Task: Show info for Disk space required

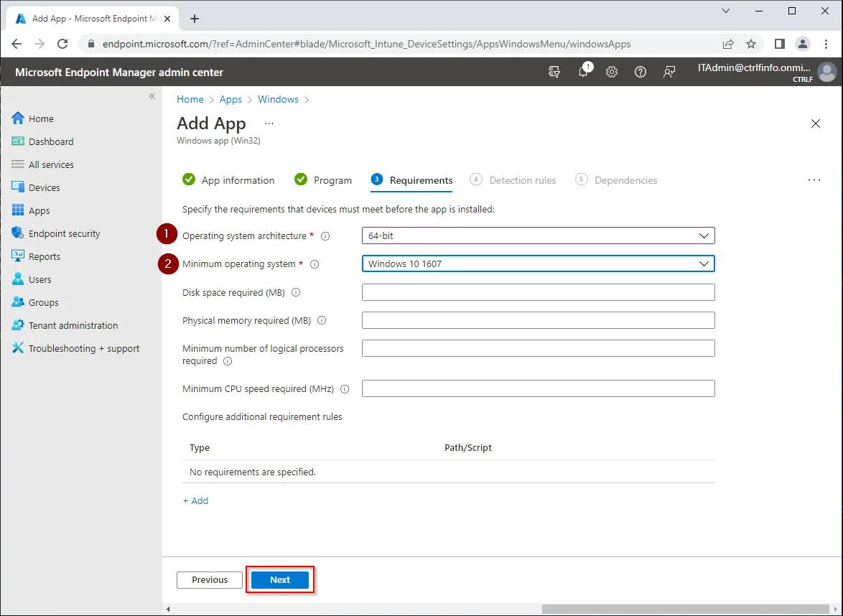Action: click(x=296, y=292)
